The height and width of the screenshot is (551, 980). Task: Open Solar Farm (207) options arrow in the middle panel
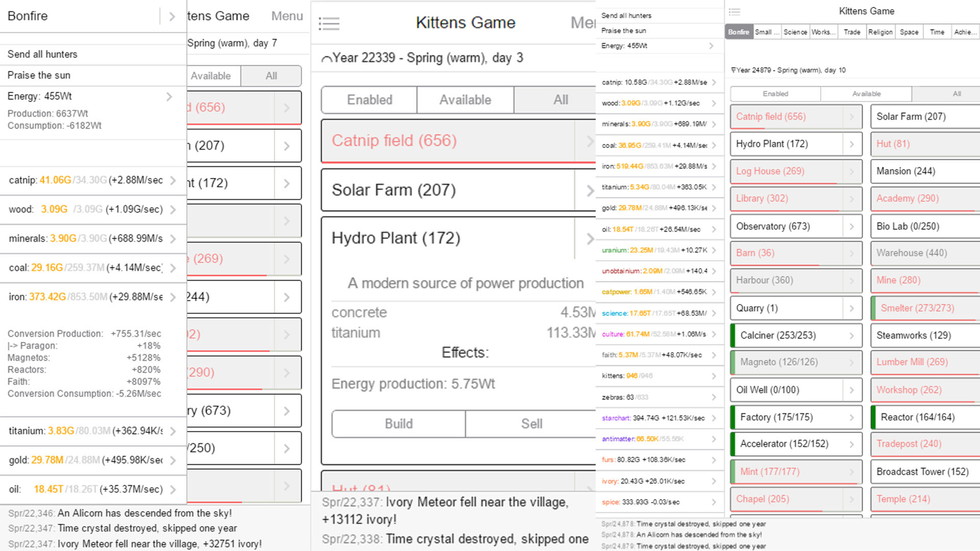click(x=589, y=190)
